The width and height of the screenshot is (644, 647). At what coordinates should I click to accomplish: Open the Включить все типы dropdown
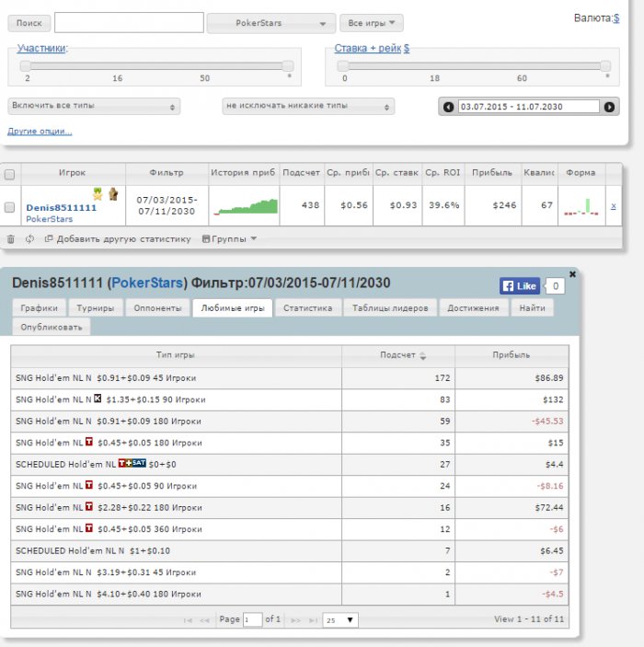coord(94,106)
